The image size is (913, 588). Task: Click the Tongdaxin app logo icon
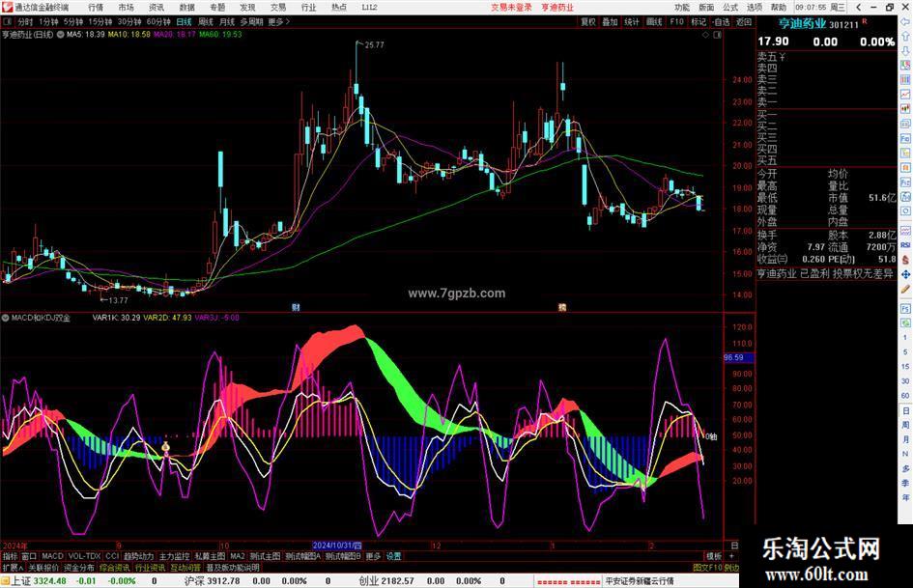click(7, 7)
